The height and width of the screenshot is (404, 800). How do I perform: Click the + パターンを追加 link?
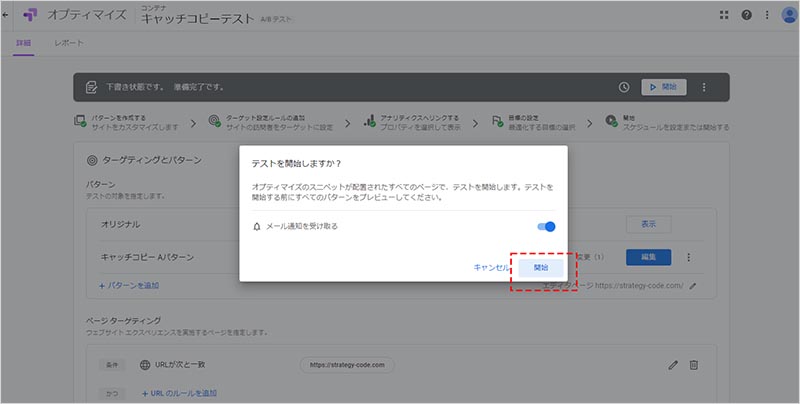128,286
